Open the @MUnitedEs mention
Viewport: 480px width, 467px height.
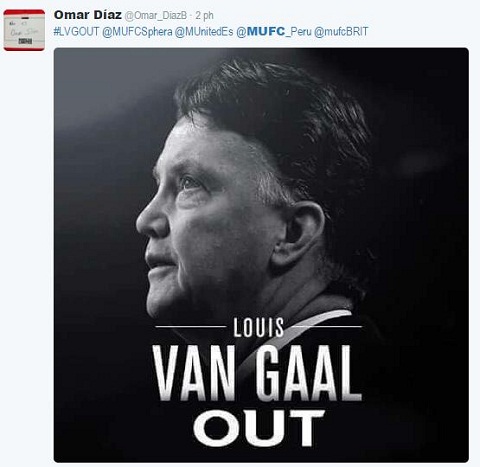click(204, 32)
